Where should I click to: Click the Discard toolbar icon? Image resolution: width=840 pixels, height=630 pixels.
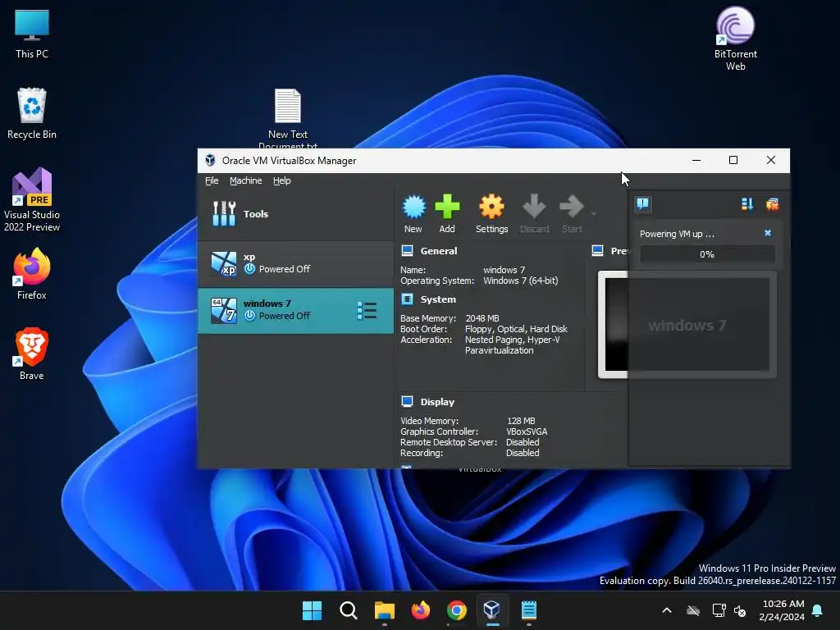[x=534, y=214]
